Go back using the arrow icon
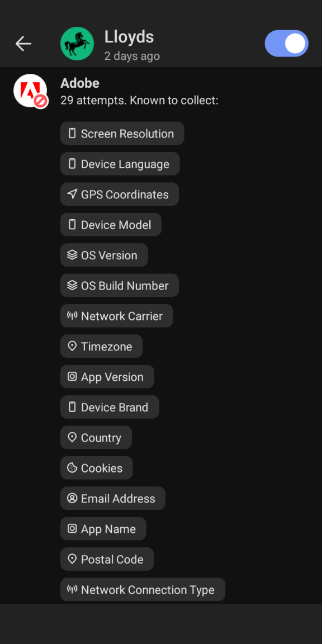Viewport: 322px width, 644px height. (x=23, y=44)
